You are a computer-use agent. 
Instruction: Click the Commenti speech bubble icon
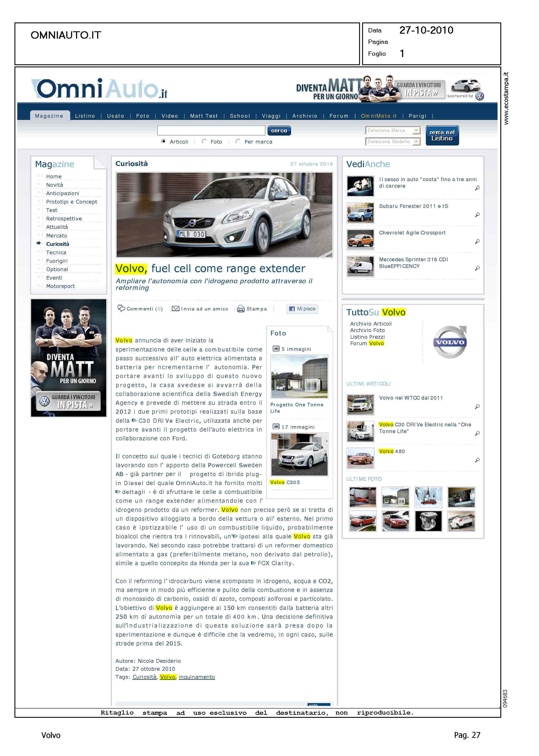tap(121, 308)
